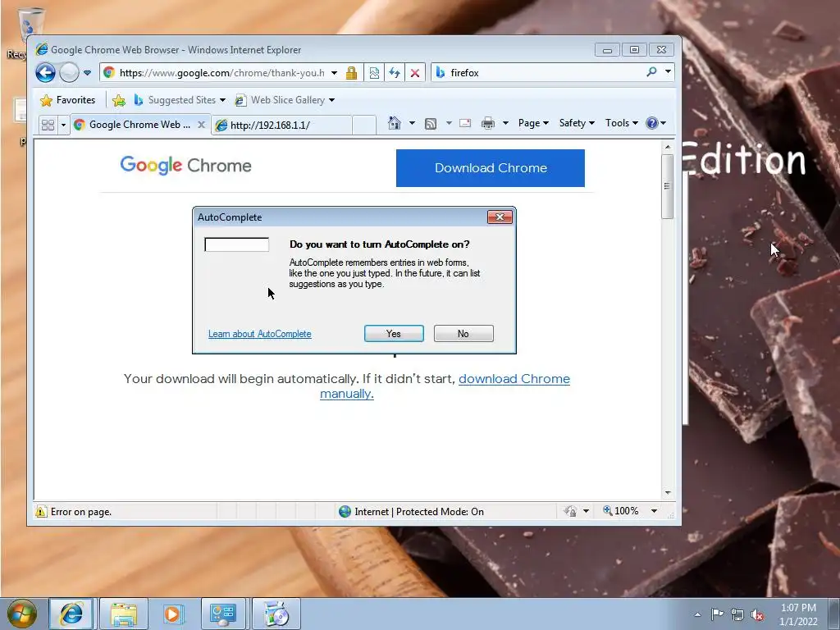
Task: Click the Control Panel taskbar icon
Action: (x=223, y=614)
